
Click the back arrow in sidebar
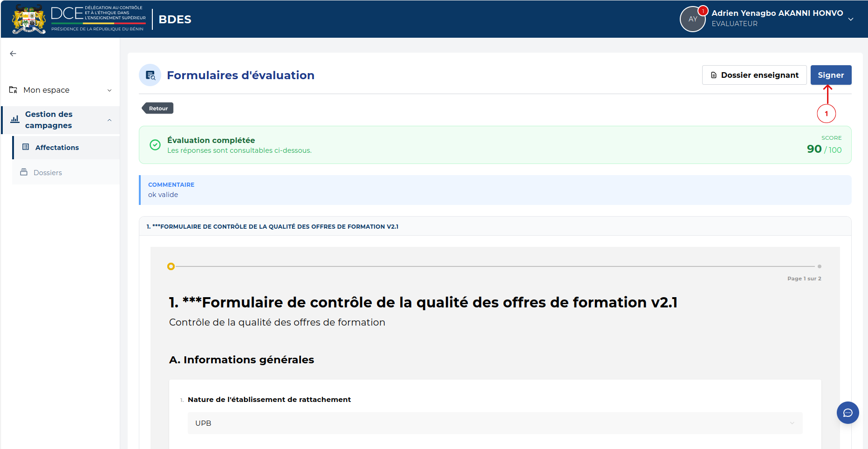click(13, 54)
